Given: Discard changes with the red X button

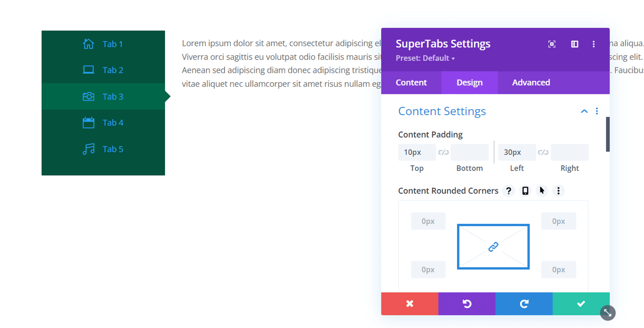Looking at the screenshot, I should point(409,304).
